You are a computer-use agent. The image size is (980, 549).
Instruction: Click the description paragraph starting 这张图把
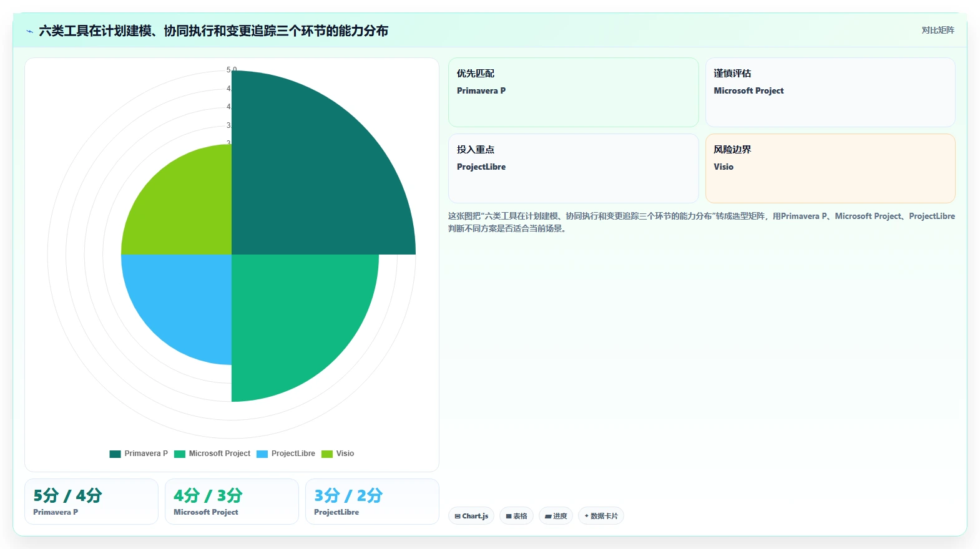(702, 222)
